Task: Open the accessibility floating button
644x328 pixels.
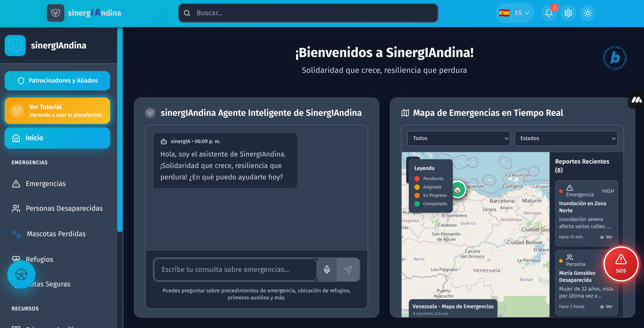Action: [x=21, y=275]
